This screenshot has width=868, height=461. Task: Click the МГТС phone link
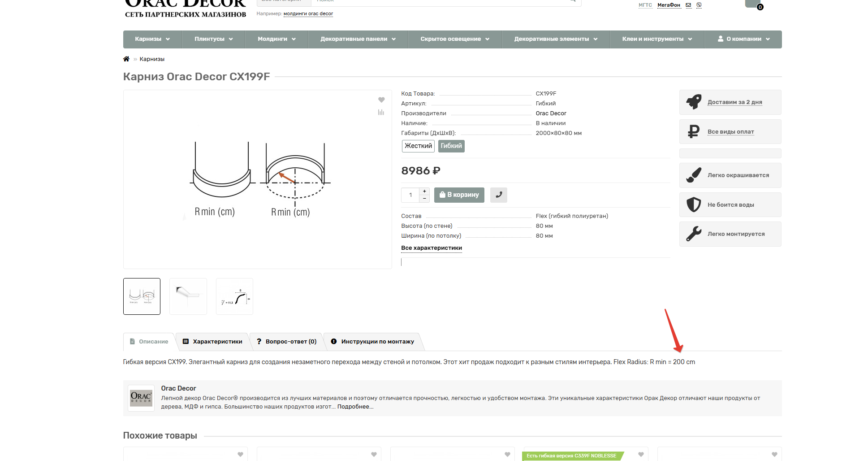[x=645, y=5]
